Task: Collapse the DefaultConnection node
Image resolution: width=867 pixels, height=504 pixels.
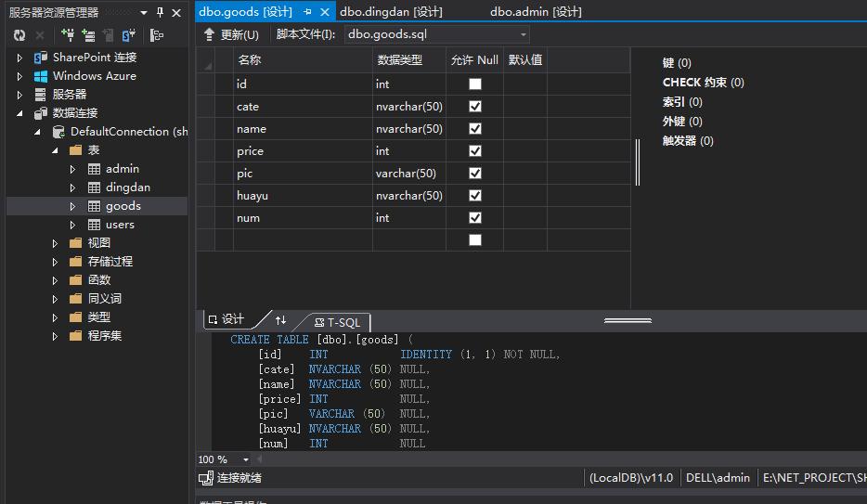Action: (x=38, y=132)
